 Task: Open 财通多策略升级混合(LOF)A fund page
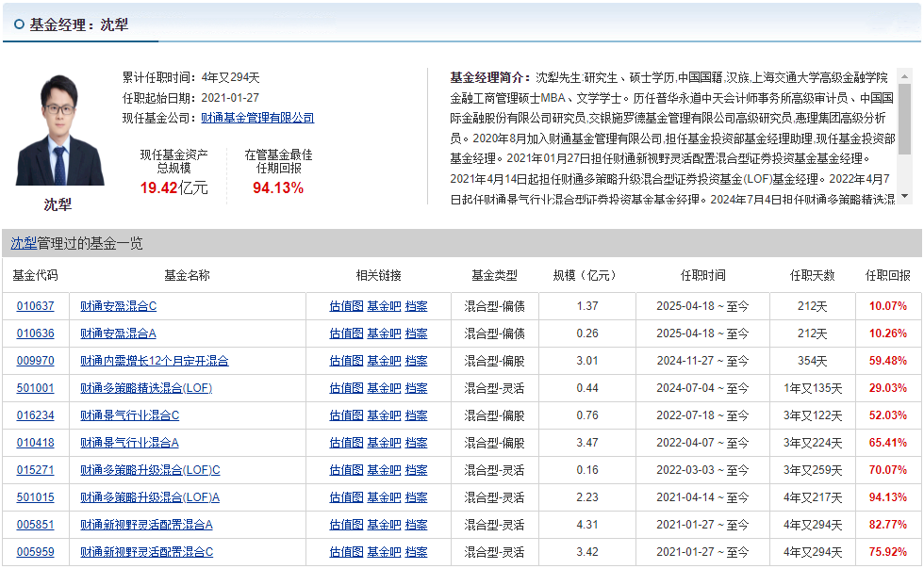(150, 497)
